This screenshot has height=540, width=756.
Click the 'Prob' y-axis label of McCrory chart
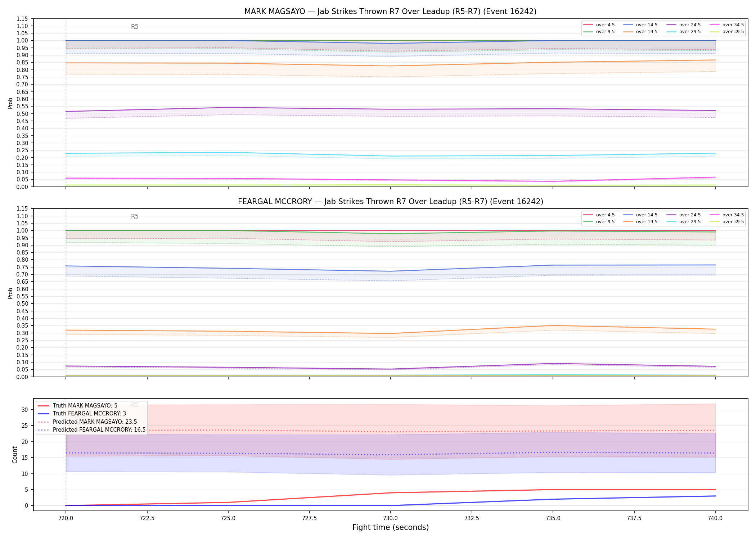[10, 293]
